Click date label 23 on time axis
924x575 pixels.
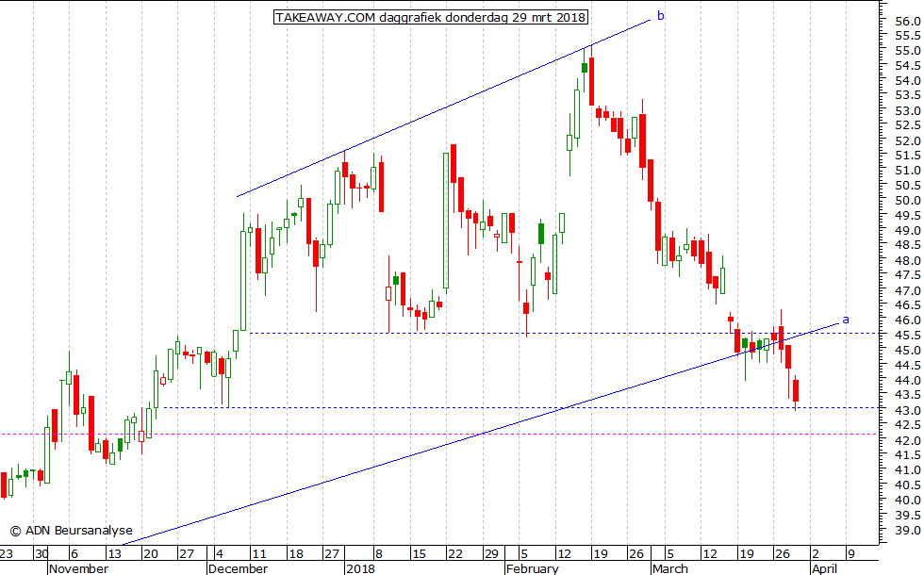click(x=6, y=554)
